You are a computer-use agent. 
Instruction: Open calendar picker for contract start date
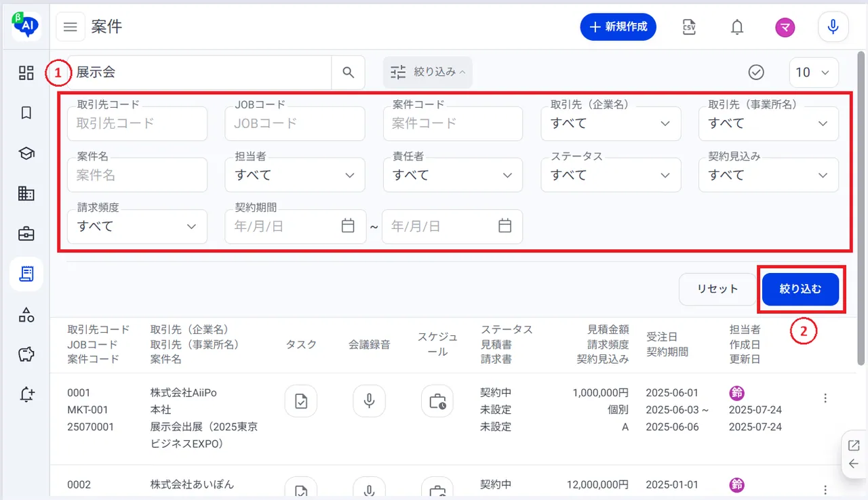pyautogui.click(x=348, y=226)
